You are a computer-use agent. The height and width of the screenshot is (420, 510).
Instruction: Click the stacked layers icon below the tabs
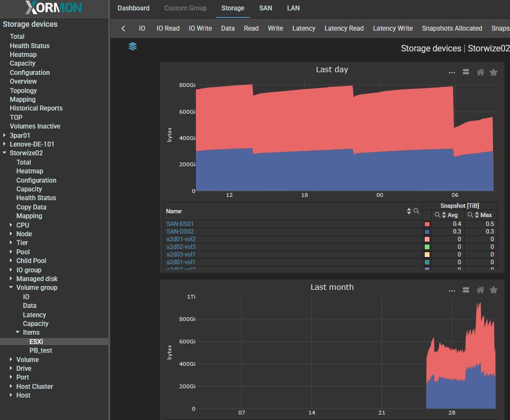coord(132,46)
